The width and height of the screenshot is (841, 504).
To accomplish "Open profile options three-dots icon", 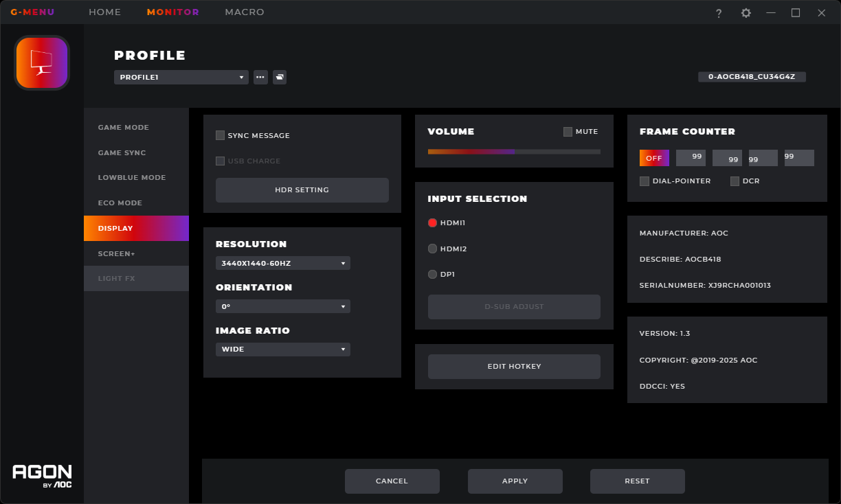I will tap(260, 77).
